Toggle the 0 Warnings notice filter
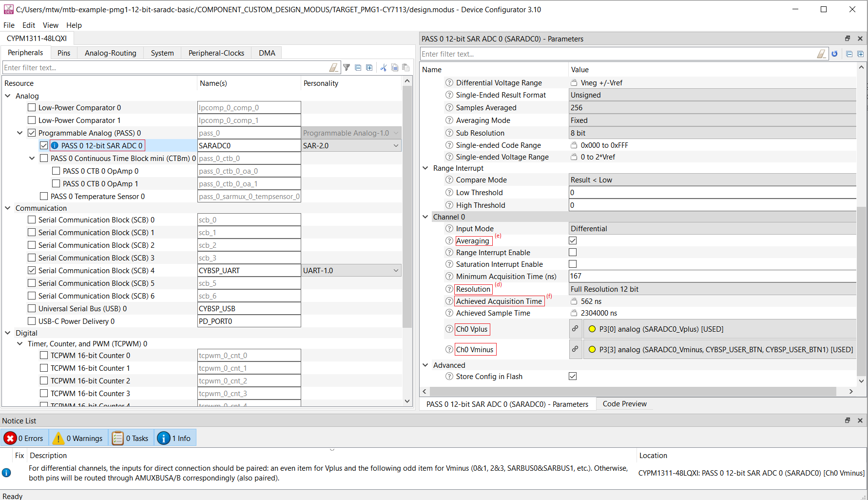This screenshot has height=500, width=868. 78,438
